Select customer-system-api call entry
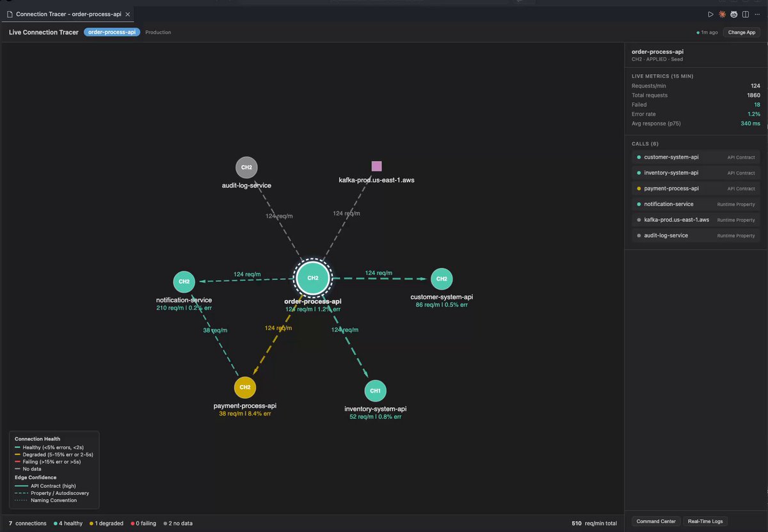768x532 pixels. pyautogui.click(x=696, y=157)
